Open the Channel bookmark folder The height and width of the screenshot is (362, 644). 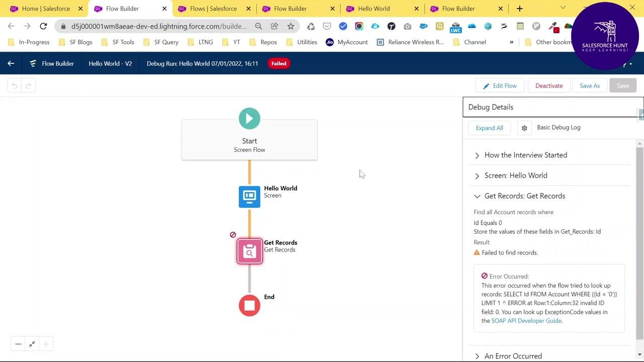[x=469, y=42]
